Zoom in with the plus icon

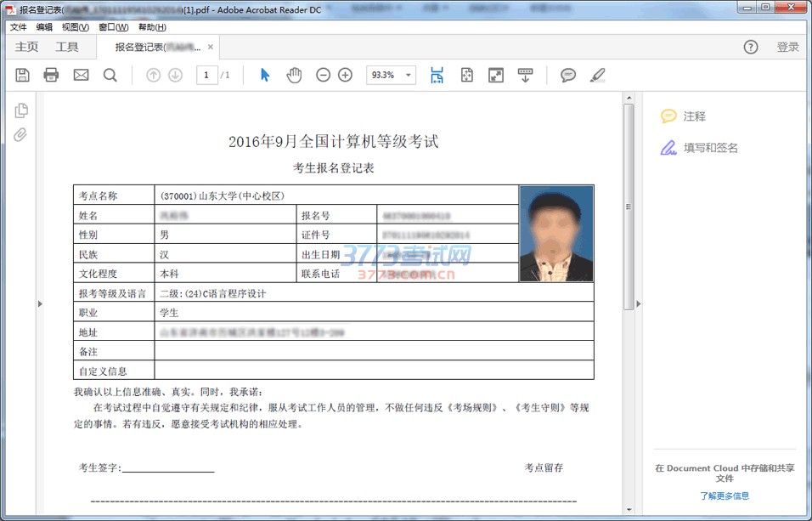click(345, 75)
